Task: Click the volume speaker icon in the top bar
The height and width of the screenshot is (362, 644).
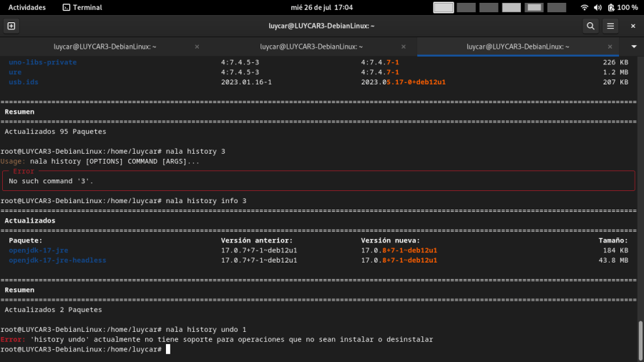Action: click(x=598, y=7)
